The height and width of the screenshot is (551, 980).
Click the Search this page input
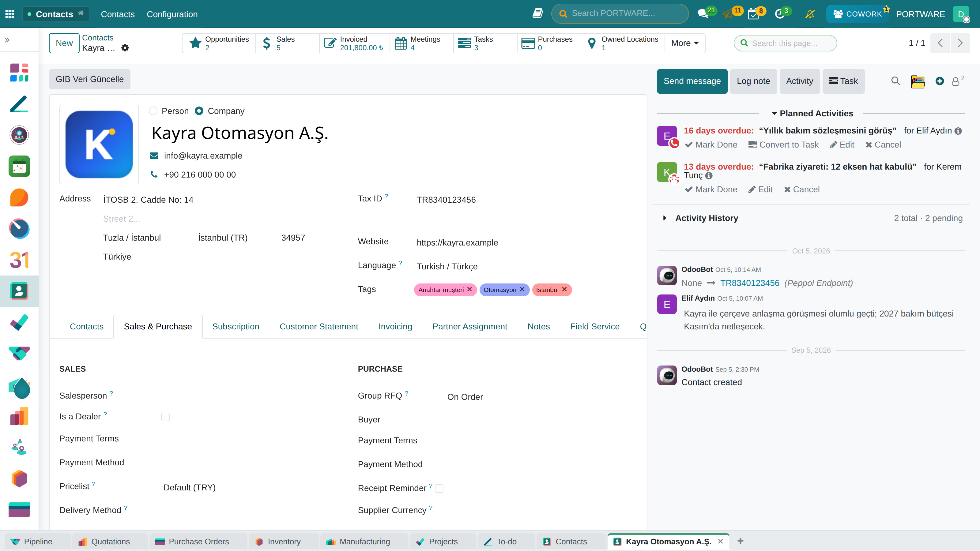pos(785,43)
